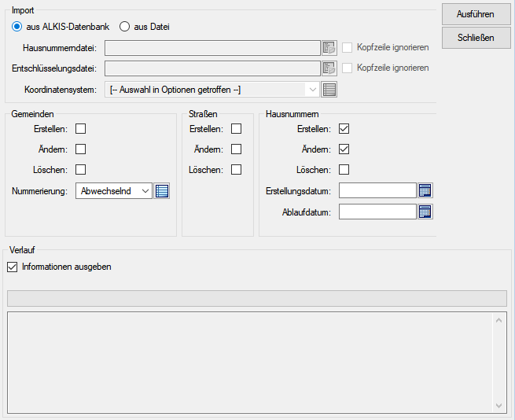Toggle 'Informationen ausgeben' checkbox

point(12,267)
